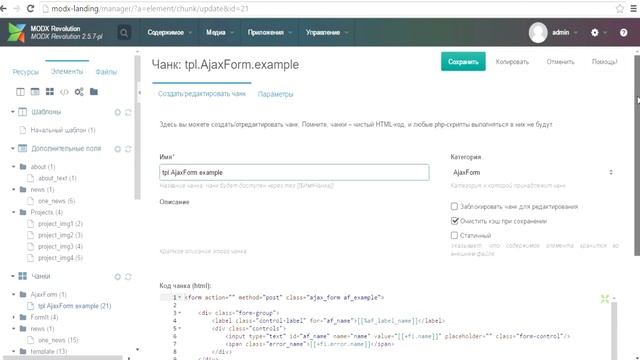Collapse the Чанки tree node
This screenshot has height=360, width=640.
(x=13, y=276)
